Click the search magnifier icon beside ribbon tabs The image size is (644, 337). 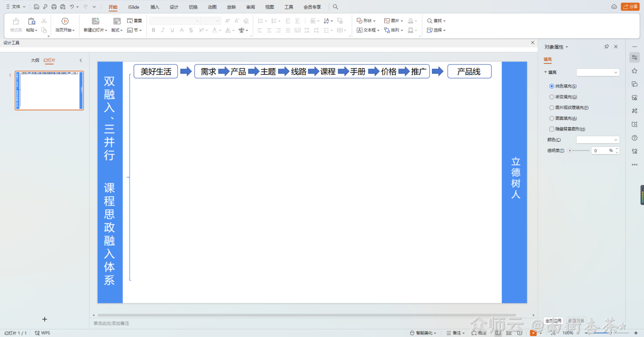tap(335, 7)
